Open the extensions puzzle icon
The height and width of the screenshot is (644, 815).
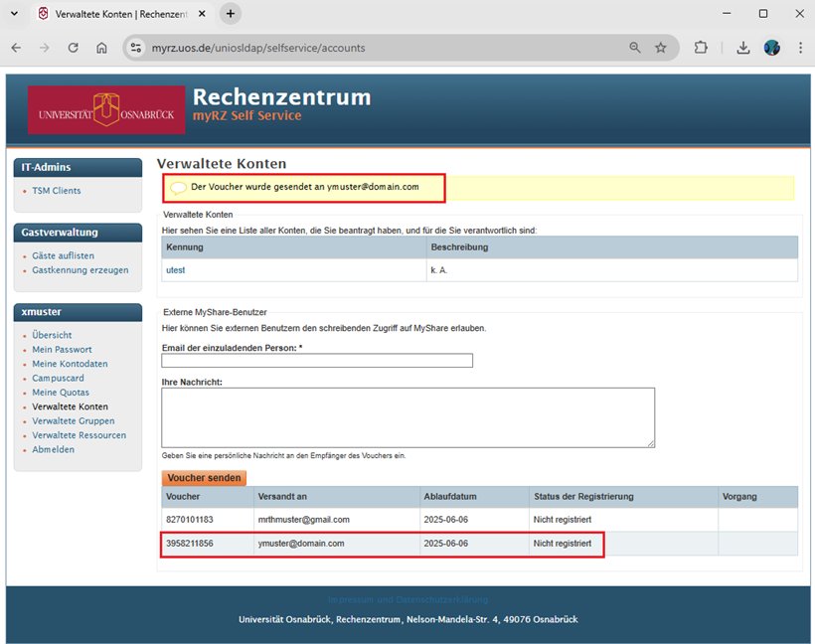point(701,48)
